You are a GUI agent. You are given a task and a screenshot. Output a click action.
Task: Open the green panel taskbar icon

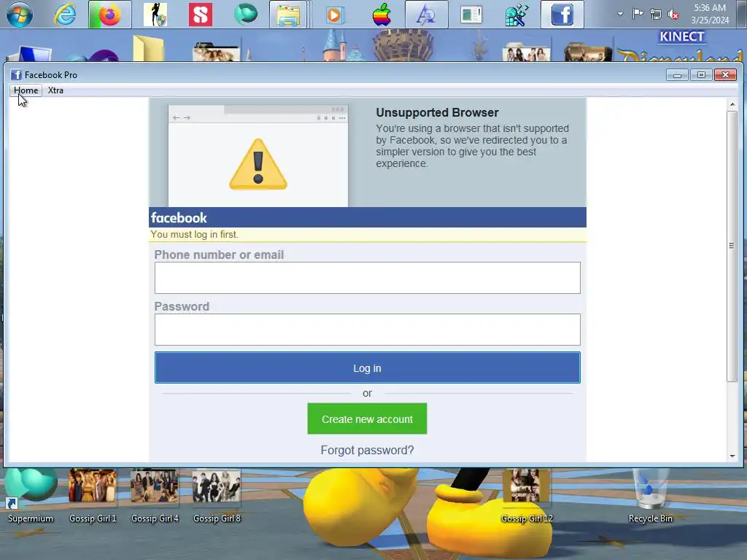point(471,15)
